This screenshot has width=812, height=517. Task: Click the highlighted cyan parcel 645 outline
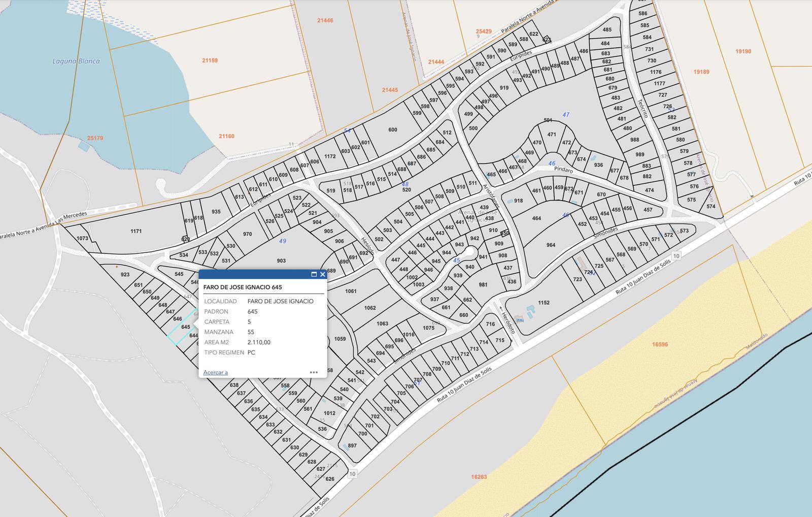point(183,328)
